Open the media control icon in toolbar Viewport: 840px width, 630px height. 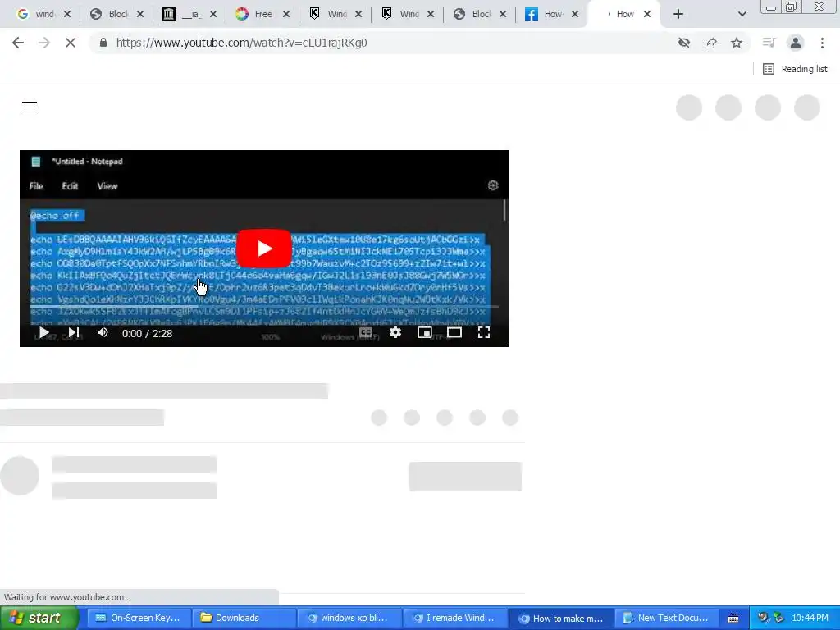[x=769, y=43]
